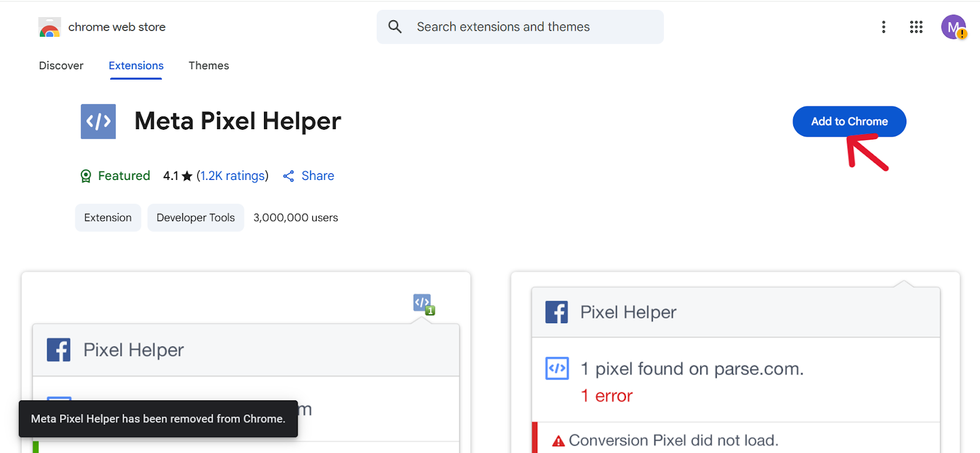980x453 pixels.
Task: Click the Facebook logo in right screenshot
Action: (x=557, y=312)
